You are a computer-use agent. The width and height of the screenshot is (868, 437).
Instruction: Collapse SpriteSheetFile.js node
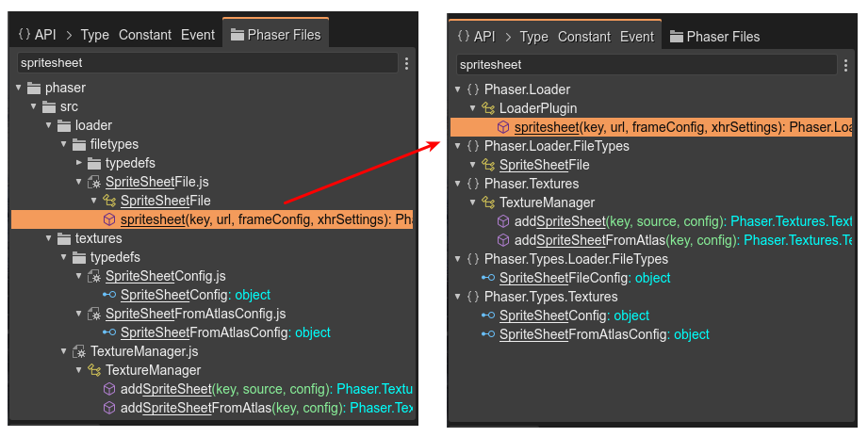(78, 182)
